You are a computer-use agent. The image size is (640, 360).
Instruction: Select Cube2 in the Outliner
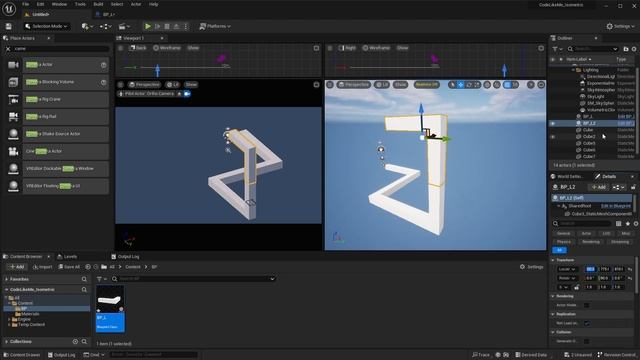(589, 137)
